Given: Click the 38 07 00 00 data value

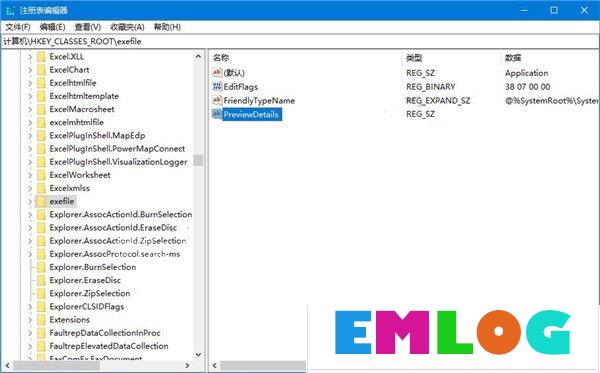Looking at the screenshot, I should pos(528,87).
